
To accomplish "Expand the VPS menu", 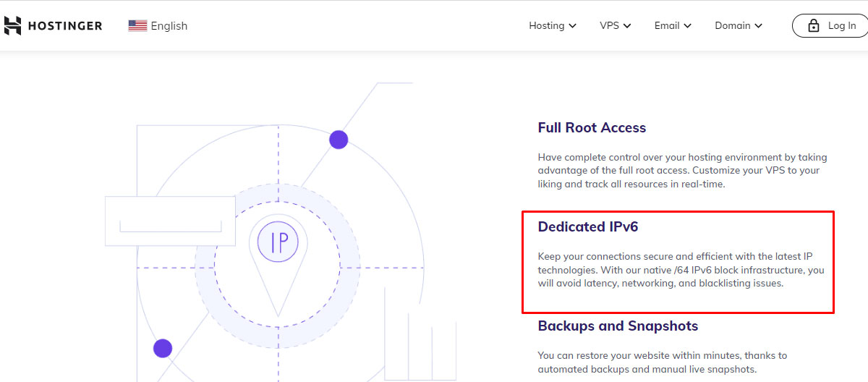I will coord(616,25).
